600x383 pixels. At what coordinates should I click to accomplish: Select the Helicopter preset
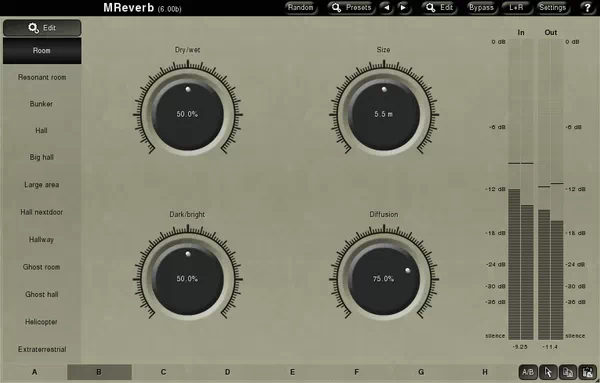click(x=42, y=322)
